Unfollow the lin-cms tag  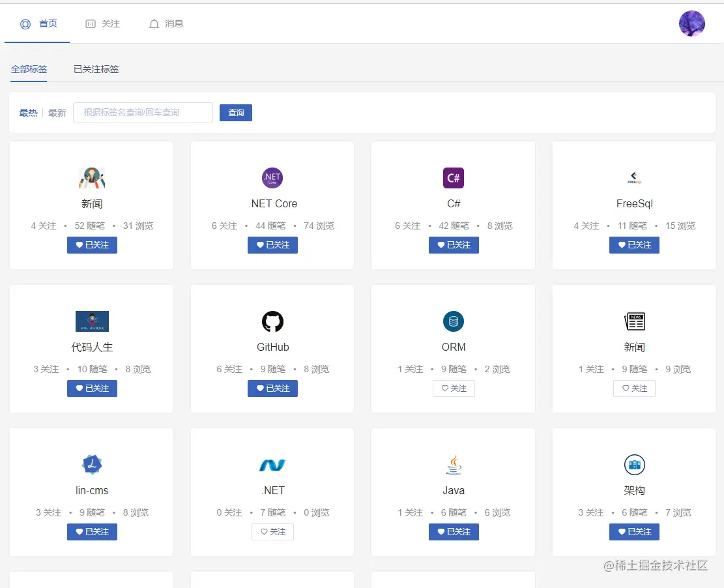click(x=92, y=532)
